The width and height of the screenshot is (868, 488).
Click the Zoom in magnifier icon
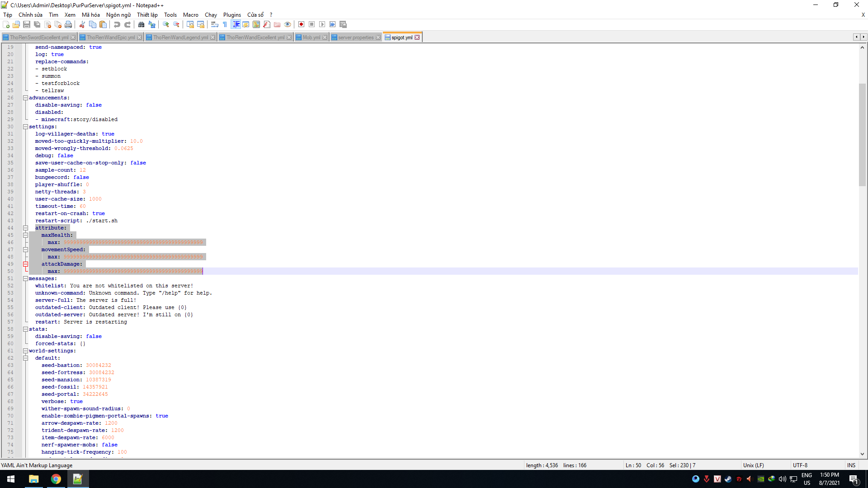pyautogui.click(x=166, y=24)
